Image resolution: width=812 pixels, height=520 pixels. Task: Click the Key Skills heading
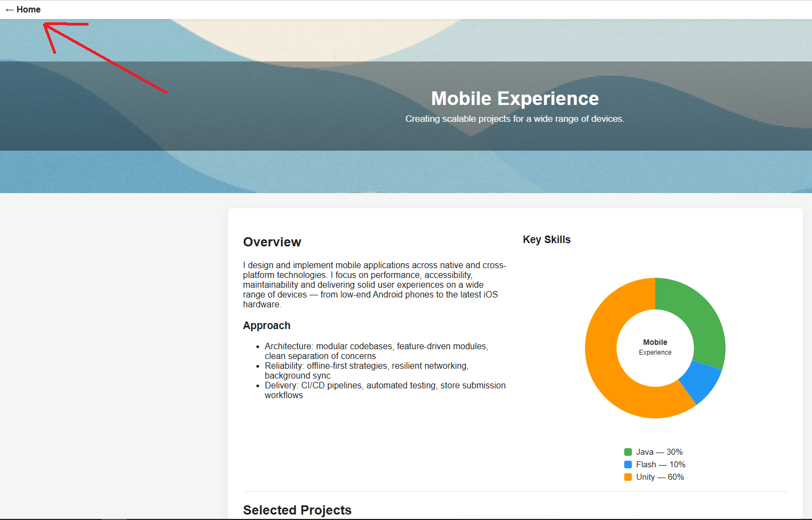click(x=546, y=240)
